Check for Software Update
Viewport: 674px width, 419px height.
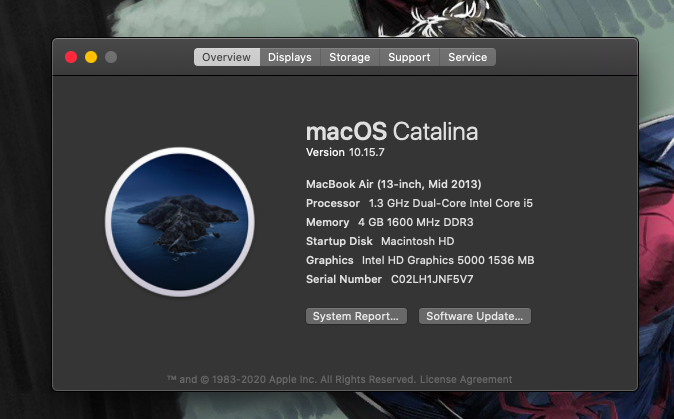[475, 316]
